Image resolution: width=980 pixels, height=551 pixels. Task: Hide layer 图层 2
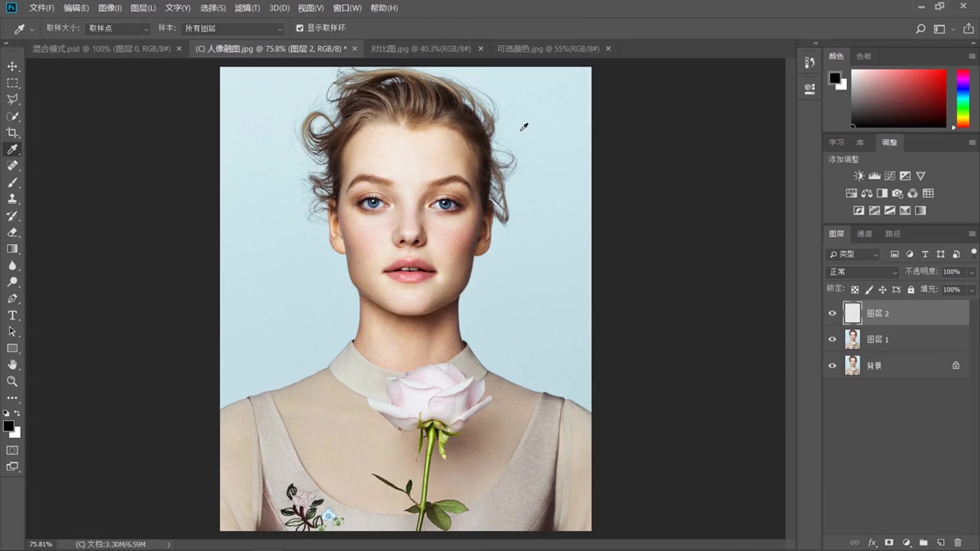[832, 313]
